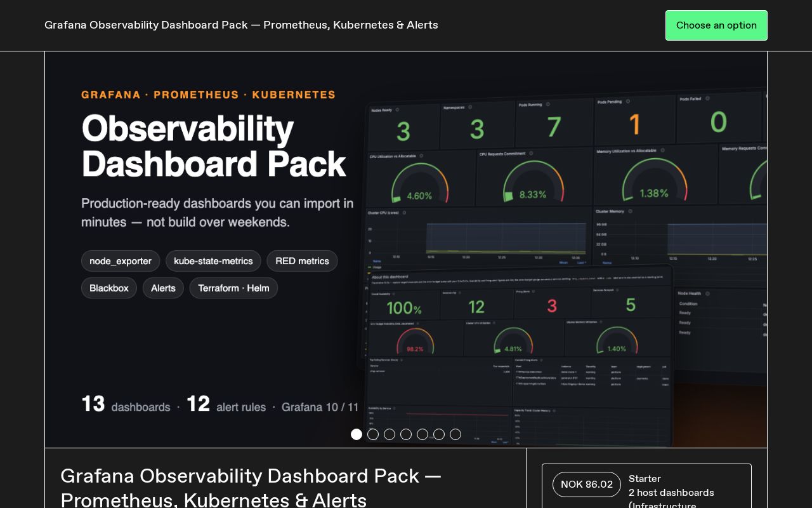The image size is (812, 508).
Task: Click the "Cluster Memory" panel title
Action: click(610, 211)
